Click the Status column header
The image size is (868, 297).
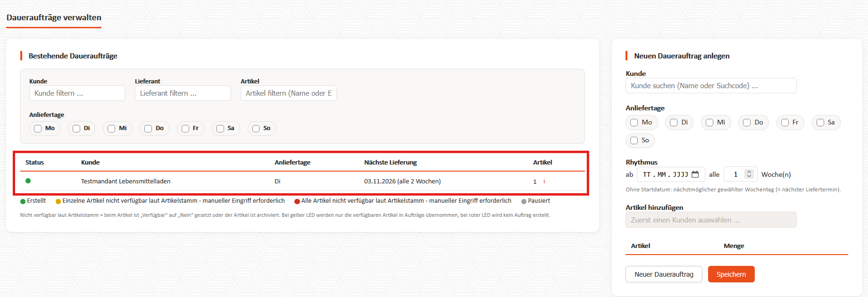[34, 162]
